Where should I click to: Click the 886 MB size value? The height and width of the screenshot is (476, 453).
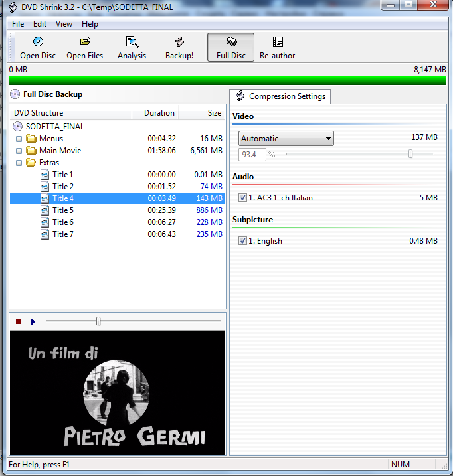click(x=209, y=210)
